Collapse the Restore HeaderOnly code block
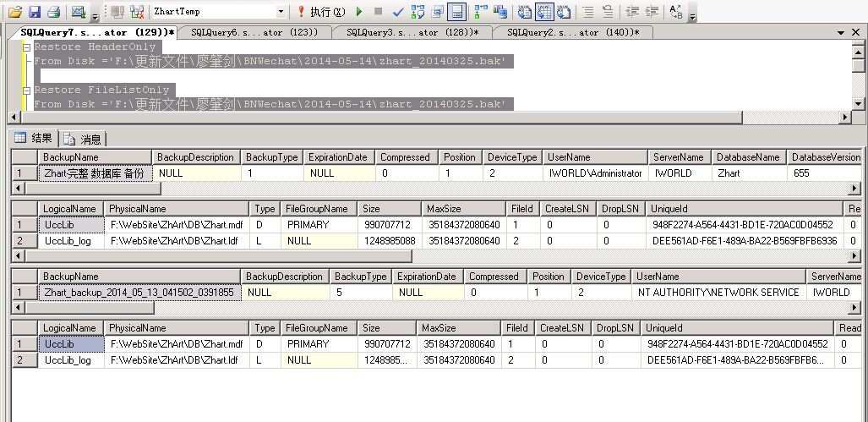Viewport: 868px width, 422px height. click(x=27, y=47)
